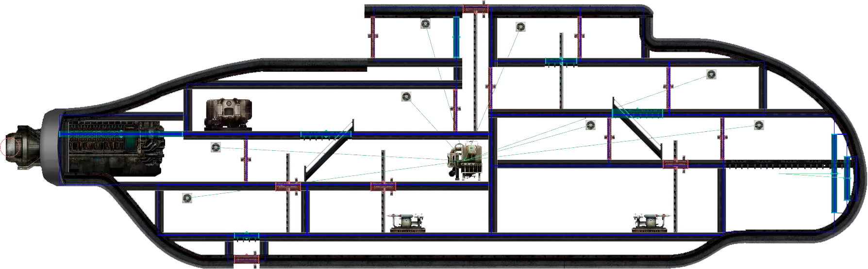
Task: Select the vent in the top-right tower room
Action: coord(520,27)
